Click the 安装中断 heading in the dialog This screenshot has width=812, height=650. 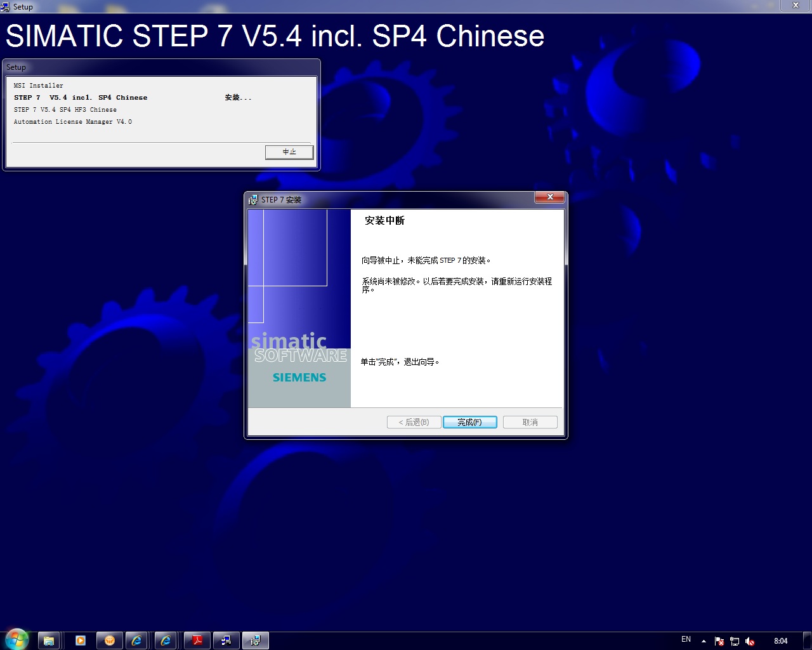[384, 221]
